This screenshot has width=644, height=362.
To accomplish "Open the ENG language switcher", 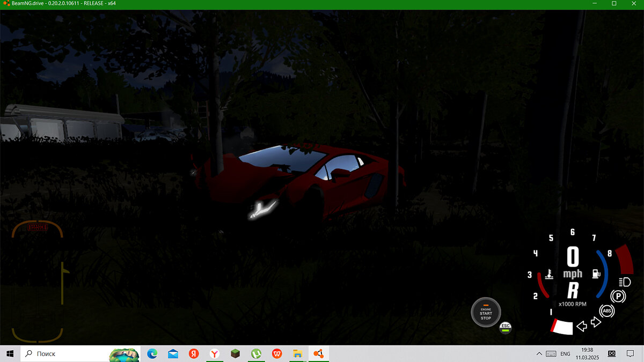I will click(566, 354).
